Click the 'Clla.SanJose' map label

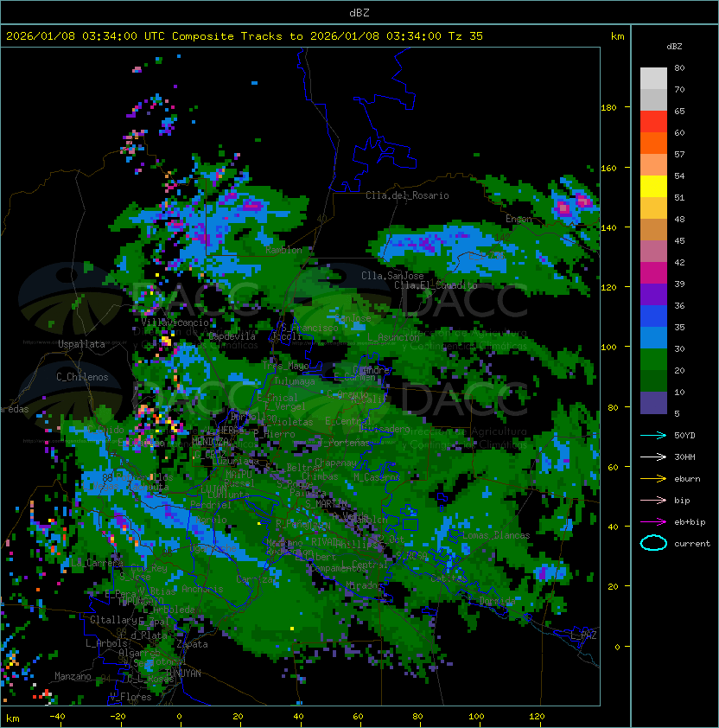tap(392, 276)
